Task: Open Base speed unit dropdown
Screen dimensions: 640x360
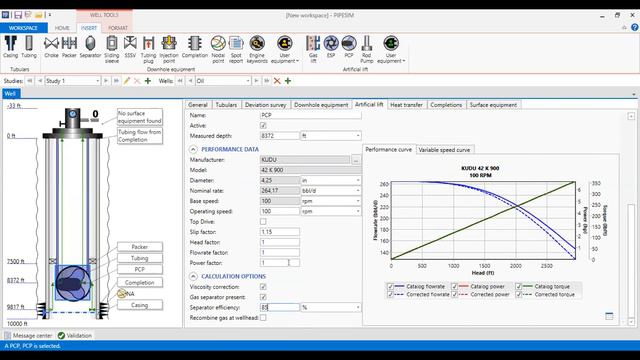Action: [x=358, y=201]
